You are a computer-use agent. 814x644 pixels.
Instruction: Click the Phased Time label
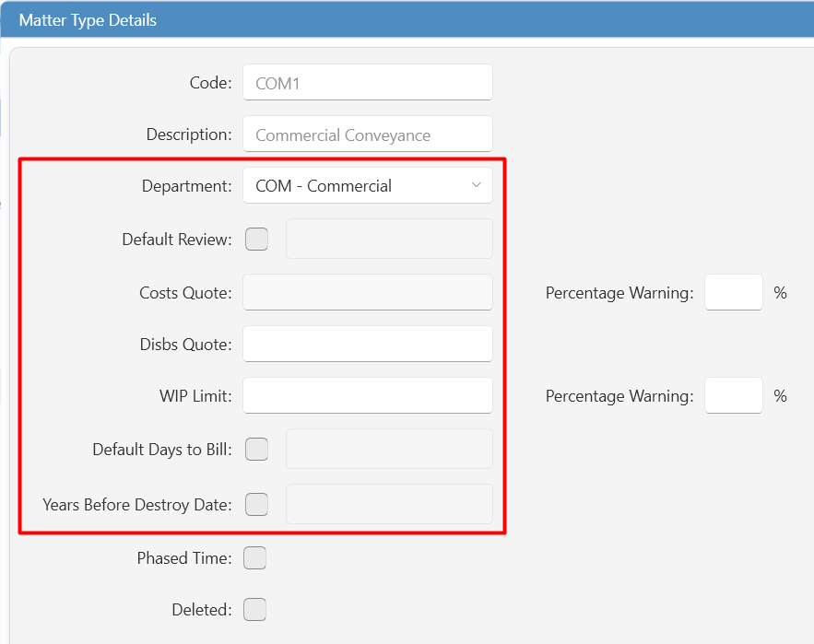tap(184, 557)
